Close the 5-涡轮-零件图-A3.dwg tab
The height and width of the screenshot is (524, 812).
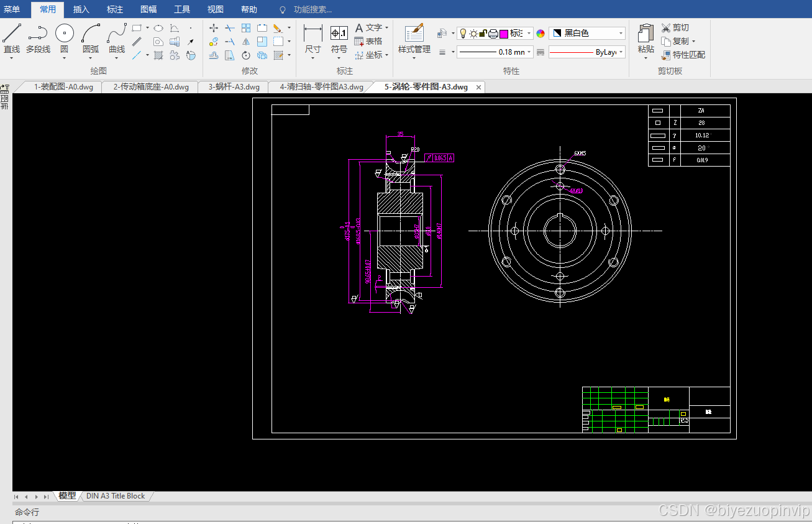click(x=478, y=88)
